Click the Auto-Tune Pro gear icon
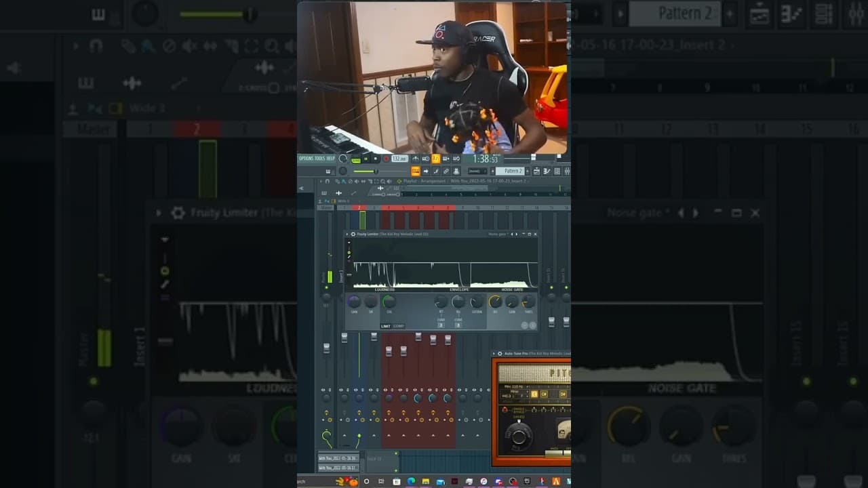Image resolution: width=868 pixels, height=488 pixels. click(500, 354)
